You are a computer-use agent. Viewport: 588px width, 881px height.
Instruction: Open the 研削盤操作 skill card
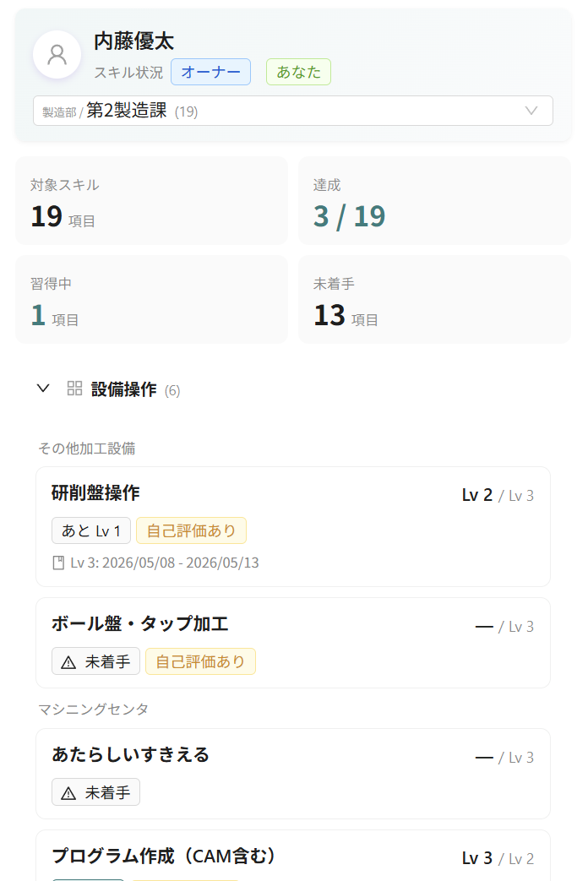(x=293, y=526)
